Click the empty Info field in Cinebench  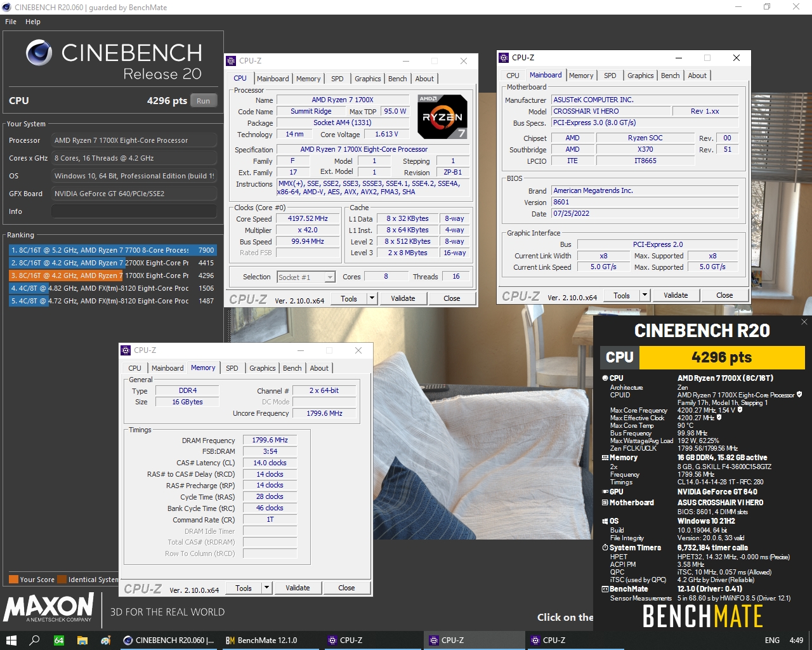coord(134,211)
